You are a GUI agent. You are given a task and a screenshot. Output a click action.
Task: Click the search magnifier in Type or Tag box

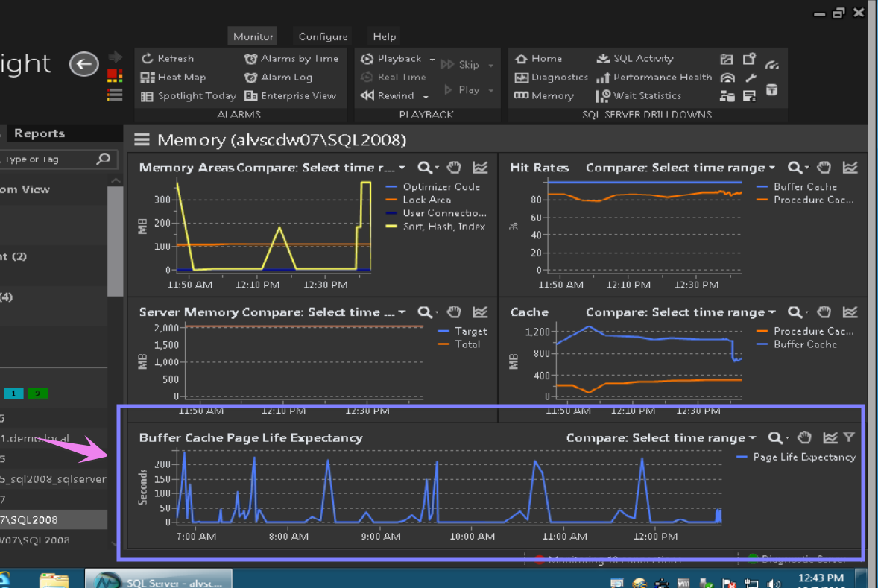[104, 159]
